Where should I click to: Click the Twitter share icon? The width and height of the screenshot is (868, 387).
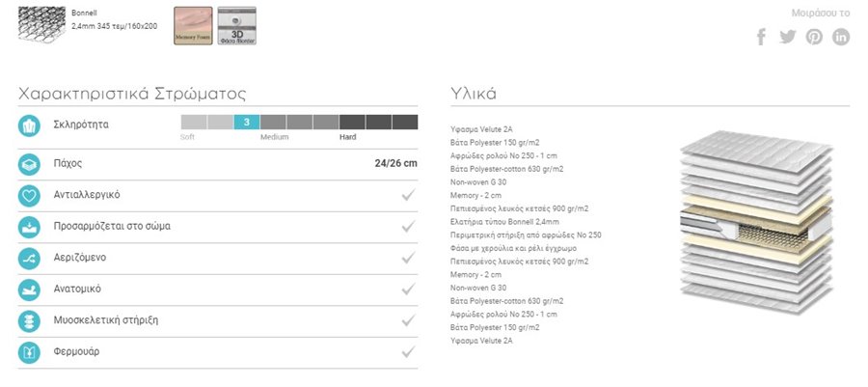788,37
